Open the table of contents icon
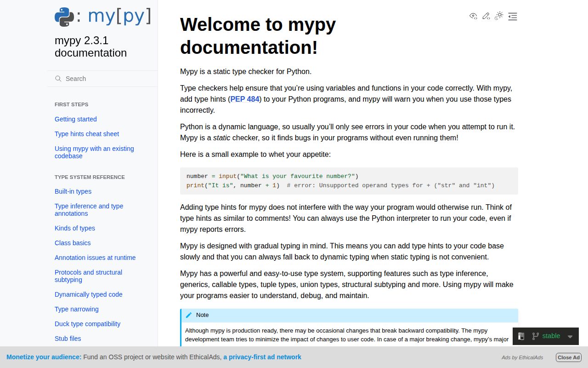 pyautogui.click(x=513, y=17)
